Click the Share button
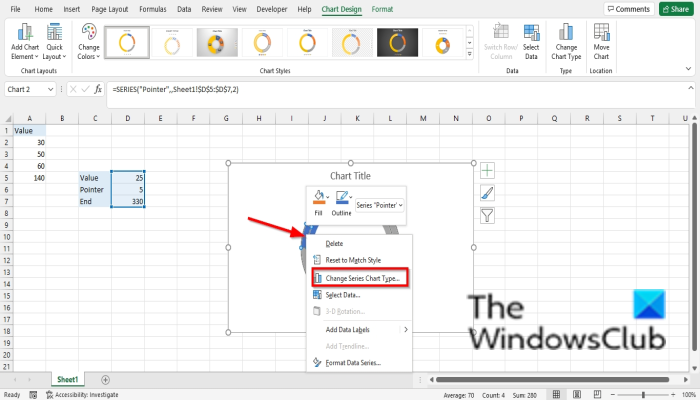 click(676, 9)
